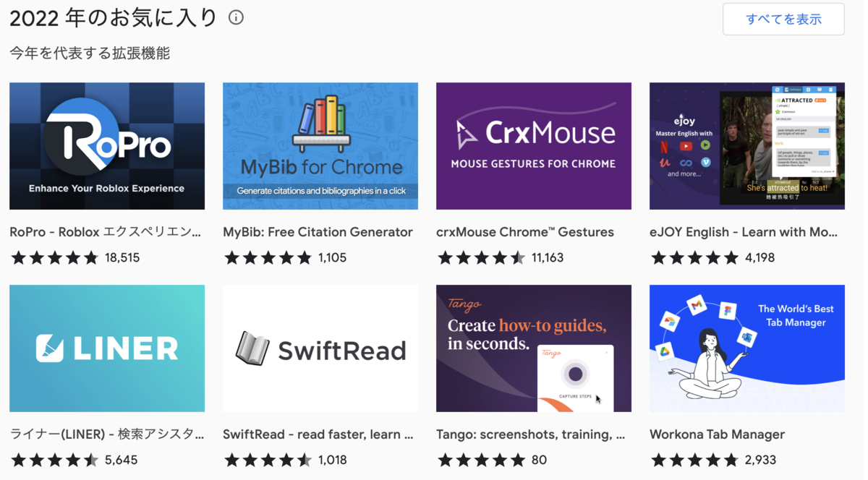The height and width of the screenshot is (480, 868).
Task: Click the LINER star rating
Action: tap(55, 460)
